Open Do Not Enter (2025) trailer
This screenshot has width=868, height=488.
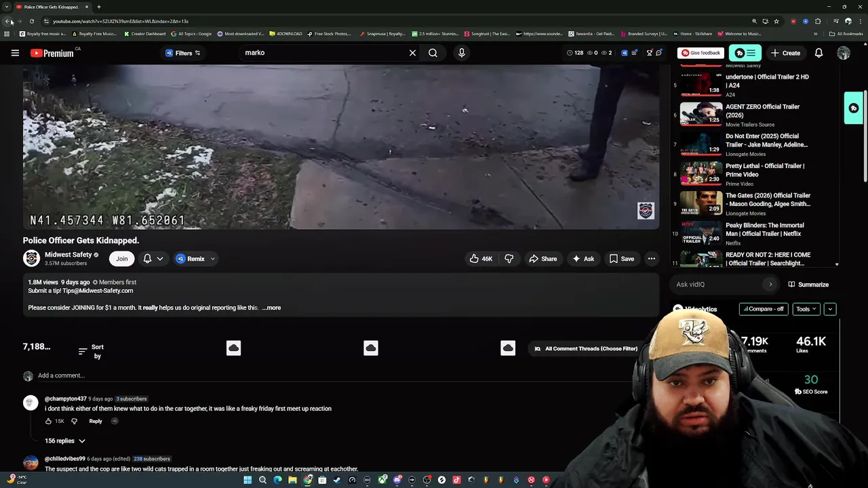(766, 140)
